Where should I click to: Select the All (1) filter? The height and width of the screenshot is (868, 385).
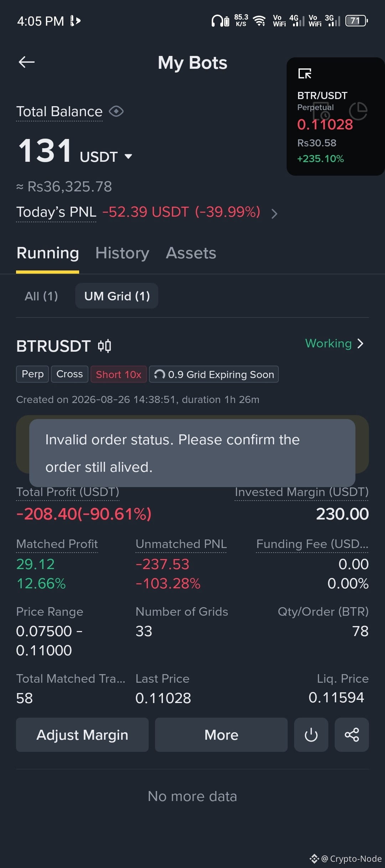click(41, 296)
